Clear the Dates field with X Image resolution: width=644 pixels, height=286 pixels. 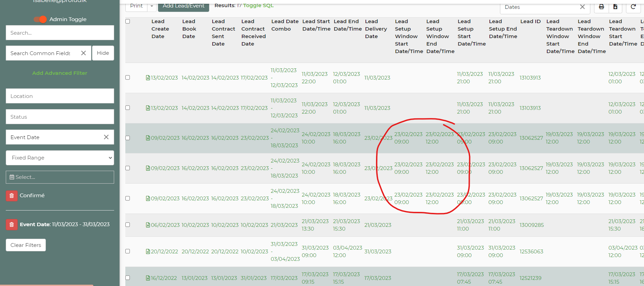582,7
